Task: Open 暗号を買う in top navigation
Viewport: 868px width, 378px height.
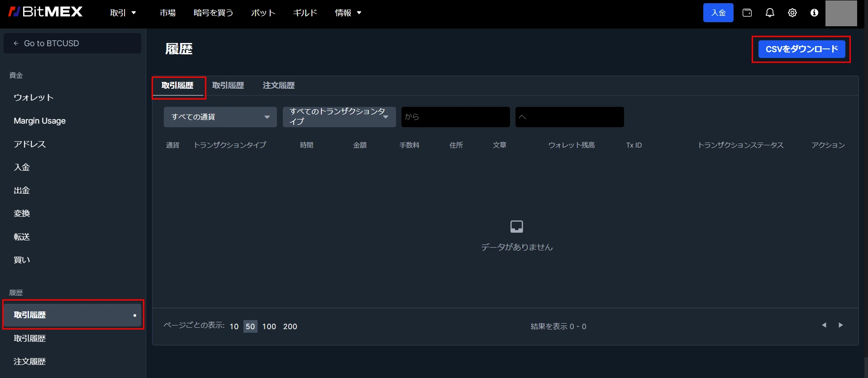Action: [213, 13]
